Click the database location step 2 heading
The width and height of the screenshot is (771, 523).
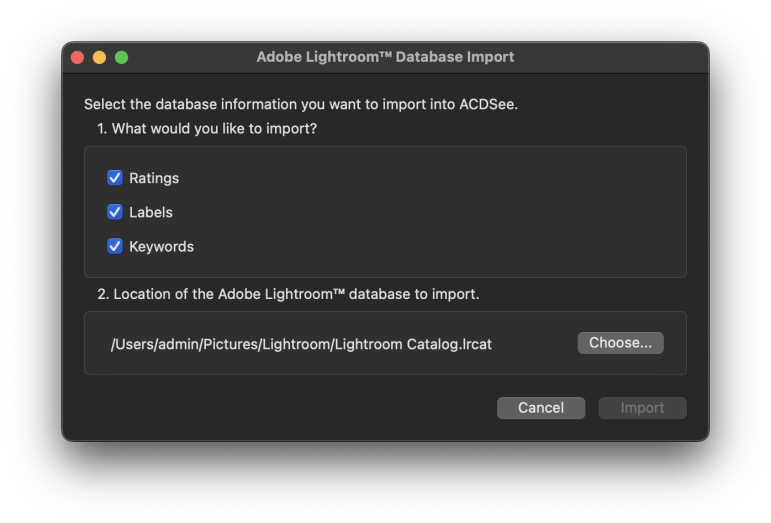pos(288,294)
